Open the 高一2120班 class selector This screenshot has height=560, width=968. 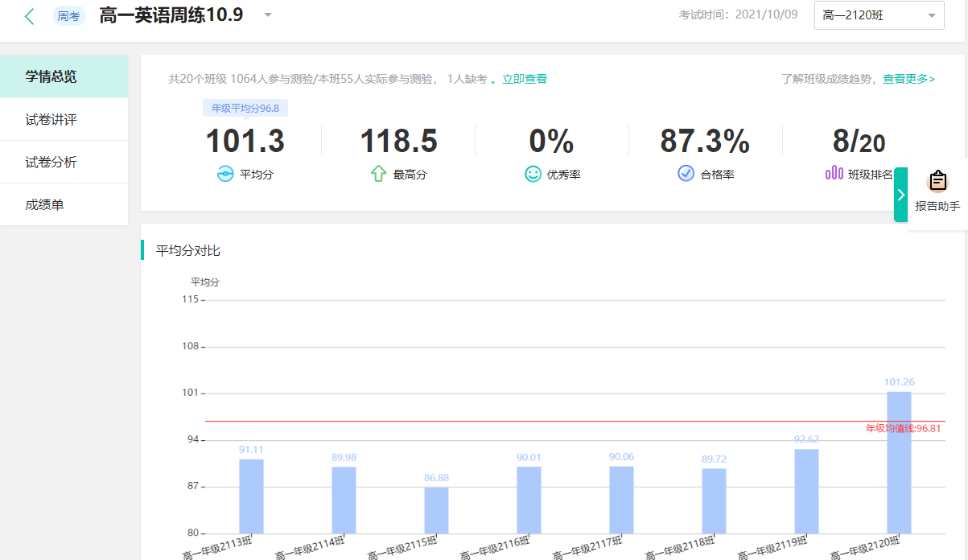coord(879,15)
